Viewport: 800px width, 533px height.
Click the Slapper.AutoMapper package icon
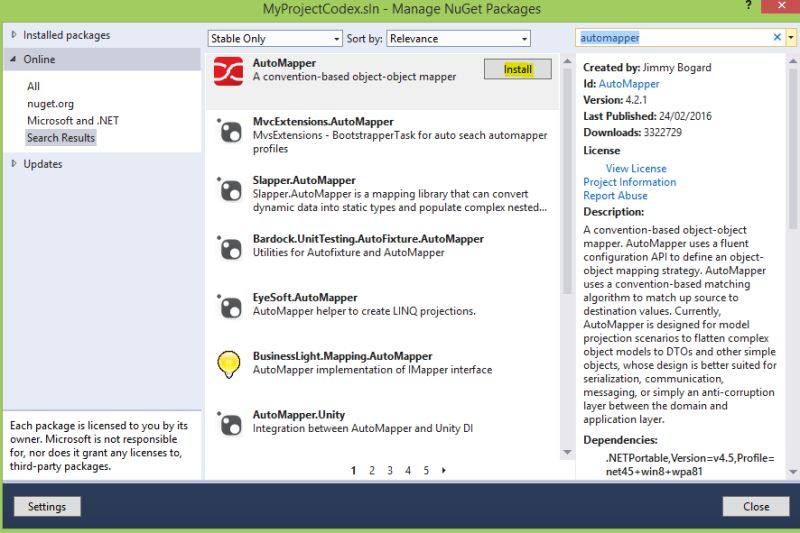(x=230, y=190)
